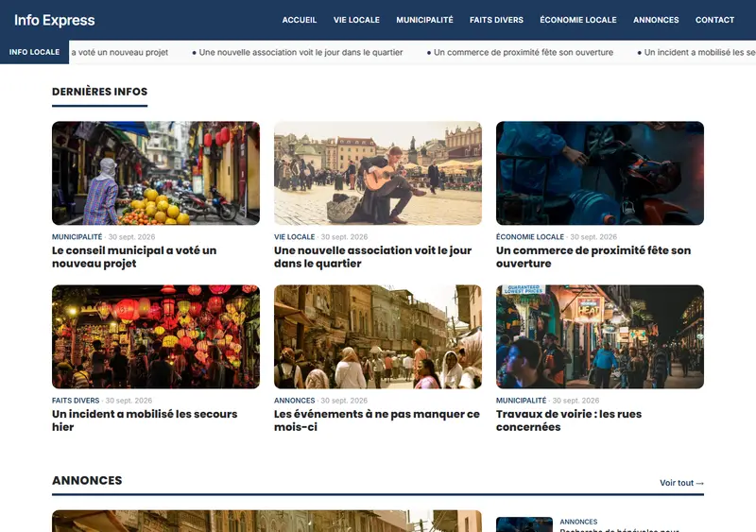The image size is (756, 532).
Task: Click the Économie locale category tag on article
Action: (x=530, y=237)
